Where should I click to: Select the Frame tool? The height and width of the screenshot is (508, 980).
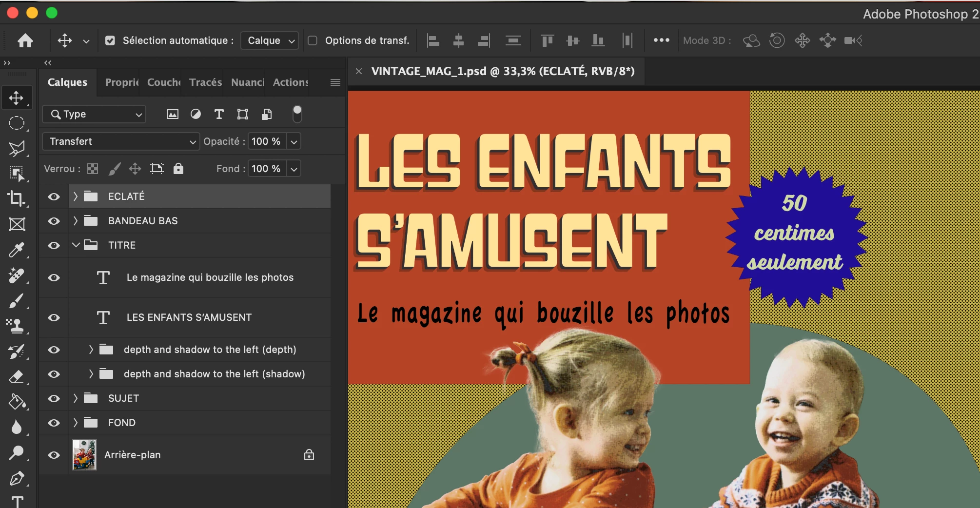pos(17,224)
